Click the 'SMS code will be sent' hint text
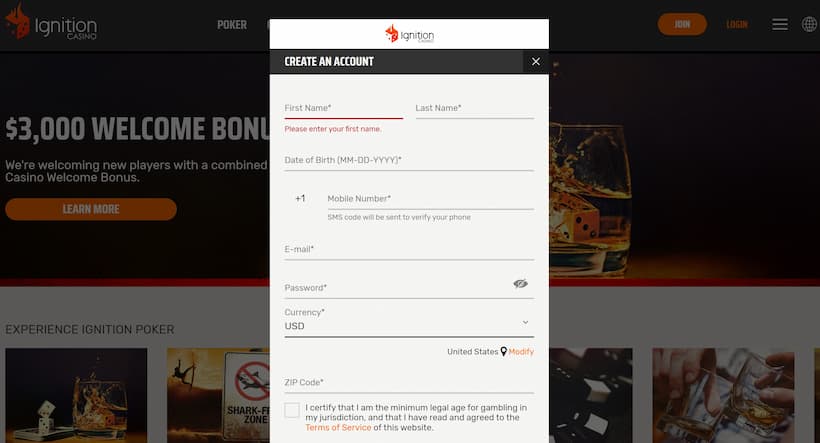820x443 pixels. pyautogui.click(x=399, y=217)
